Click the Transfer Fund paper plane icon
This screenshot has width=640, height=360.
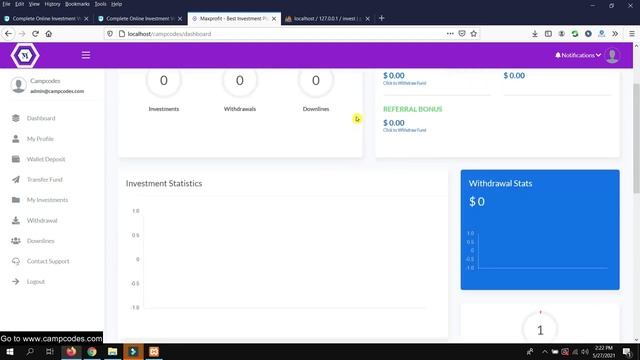click(x=16, y=180)
